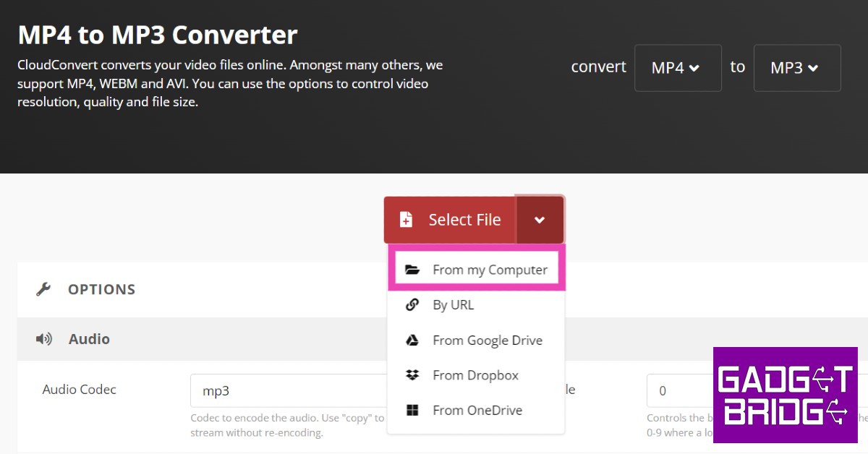
Task: Click the OneDrive windows icon
Action: (412, 411)
